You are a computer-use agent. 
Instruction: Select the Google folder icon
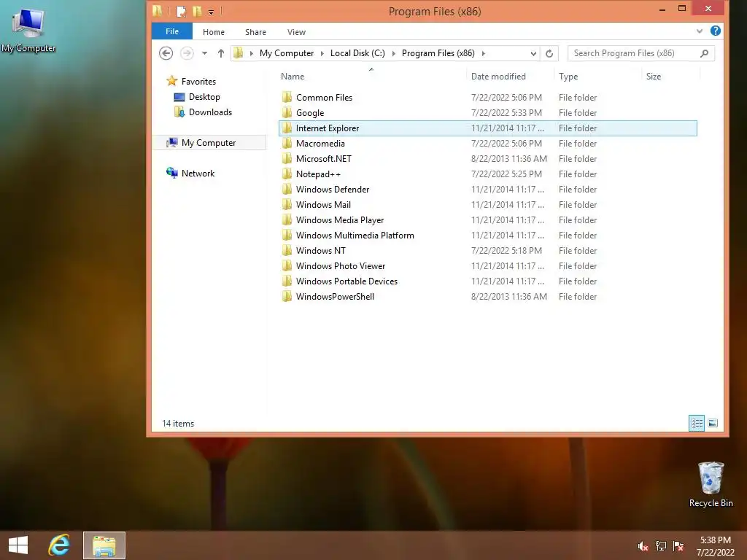tap(287, 113)
